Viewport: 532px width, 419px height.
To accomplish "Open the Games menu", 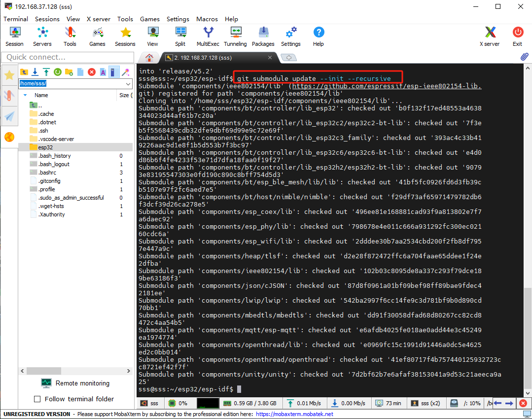I will (149, 19).
